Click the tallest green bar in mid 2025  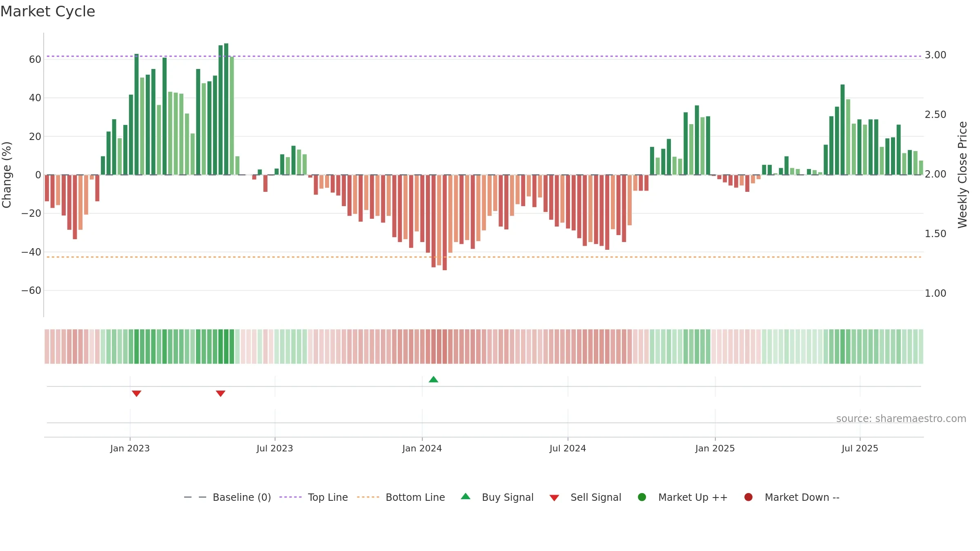[842, 130]
